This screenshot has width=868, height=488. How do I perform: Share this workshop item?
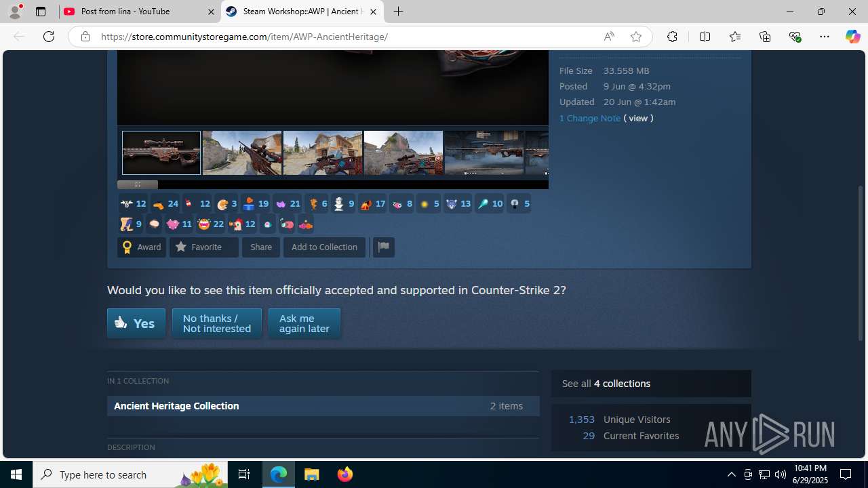pos(261,247)
